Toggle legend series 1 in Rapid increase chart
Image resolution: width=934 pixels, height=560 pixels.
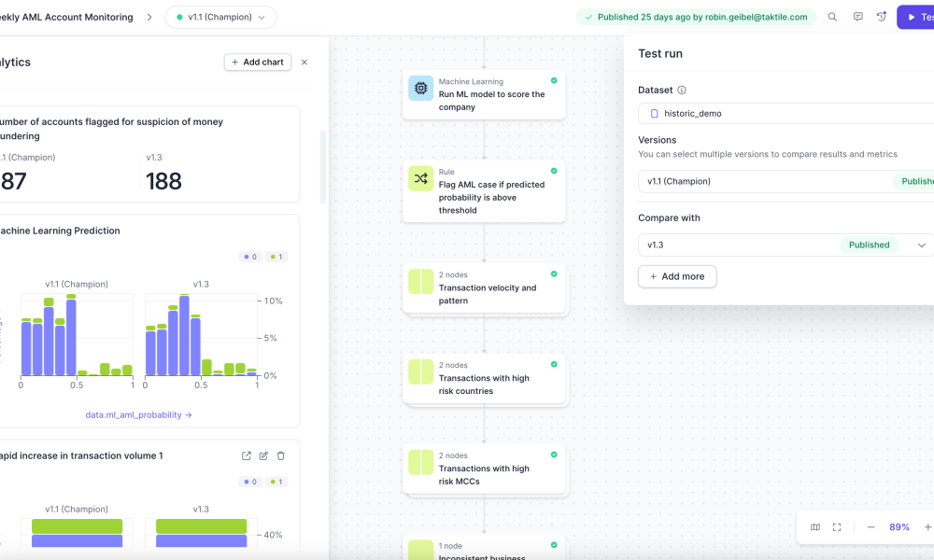pyautogui.click(x=276, y=482)
